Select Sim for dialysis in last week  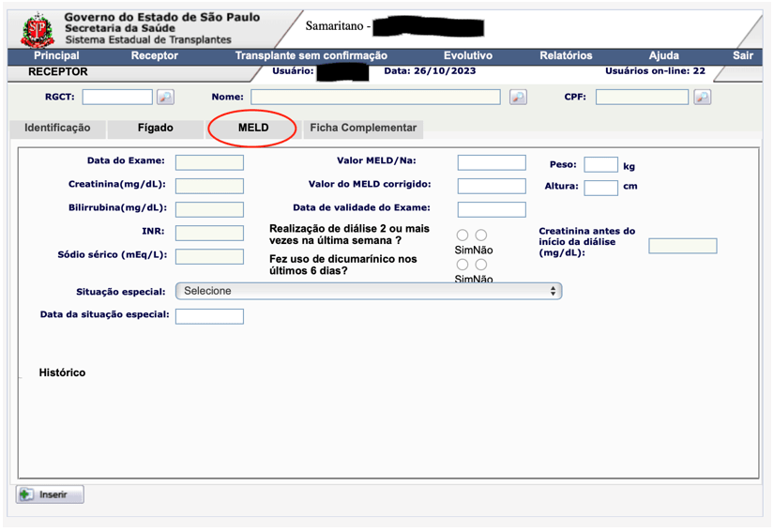(463, 236)
